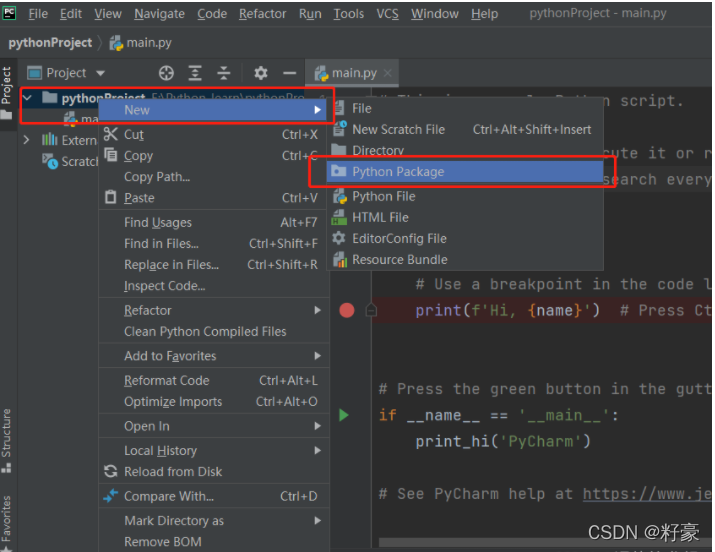Expand the Add to Favorites submenu arrow
The image size is (715, 552).
pos(317,356)
